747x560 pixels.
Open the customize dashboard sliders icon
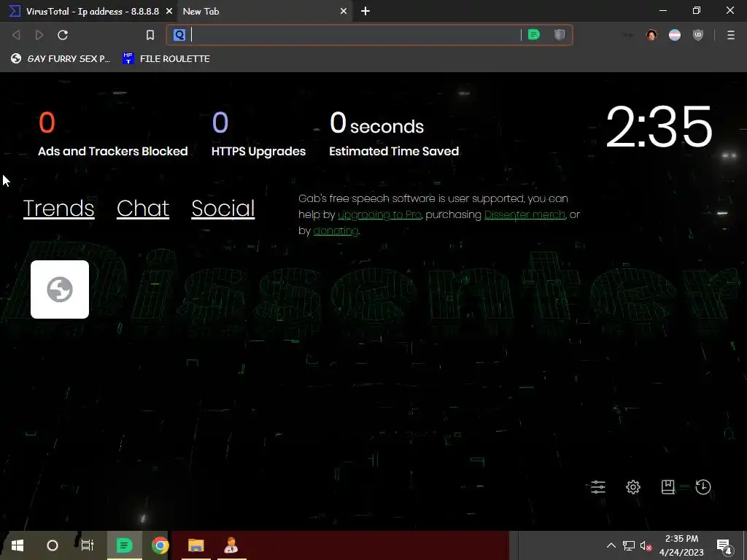(x=598, y=486)
